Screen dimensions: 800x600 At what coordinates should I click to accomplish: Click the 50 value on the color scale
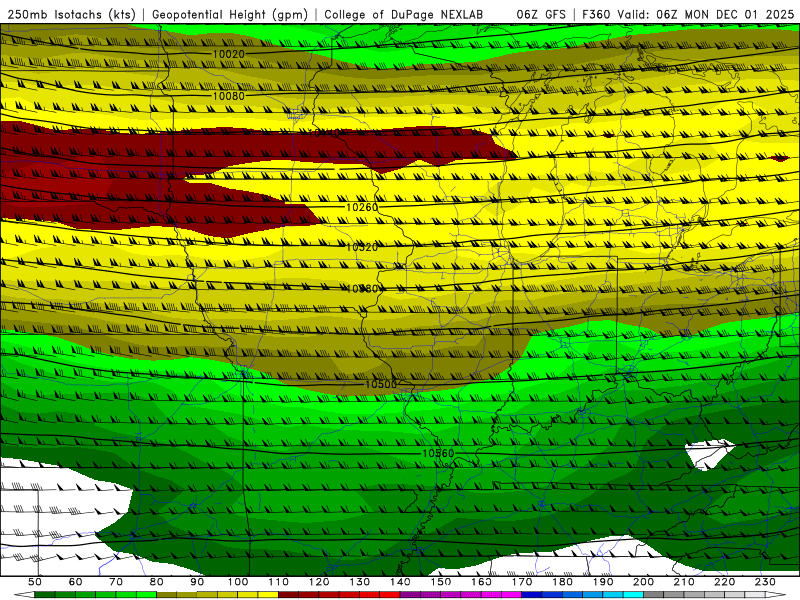pyautogui.click(x=35, y=582)
